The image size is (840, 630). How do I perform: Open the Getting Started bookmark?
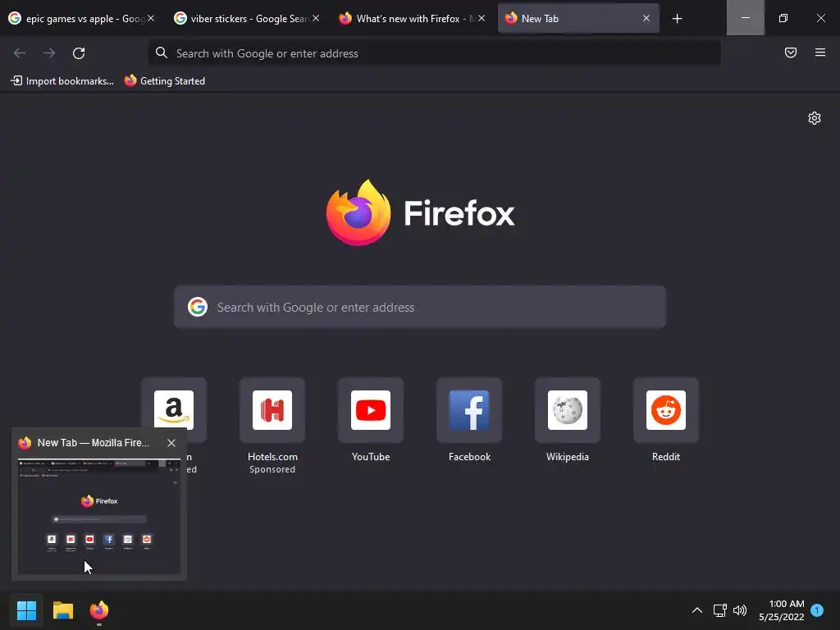(x=165, y=81)
